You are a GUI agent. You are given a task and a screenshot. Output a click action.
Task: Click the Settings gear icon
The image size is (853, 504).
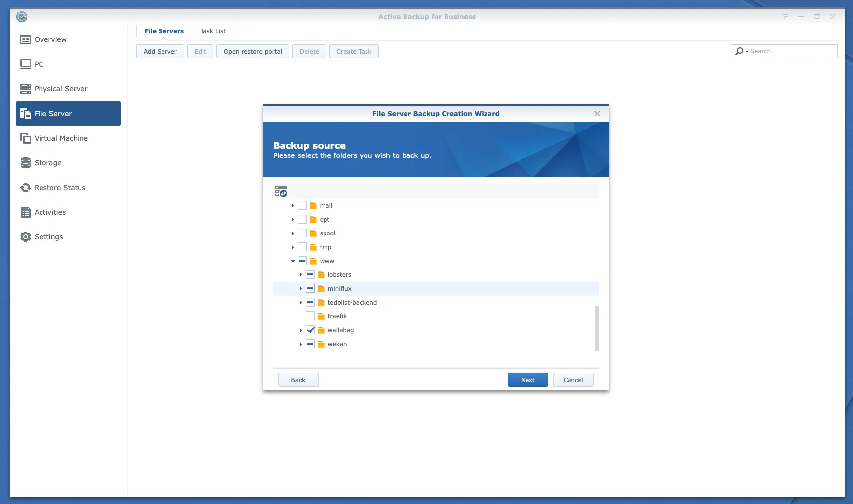[x=26, y=237]
